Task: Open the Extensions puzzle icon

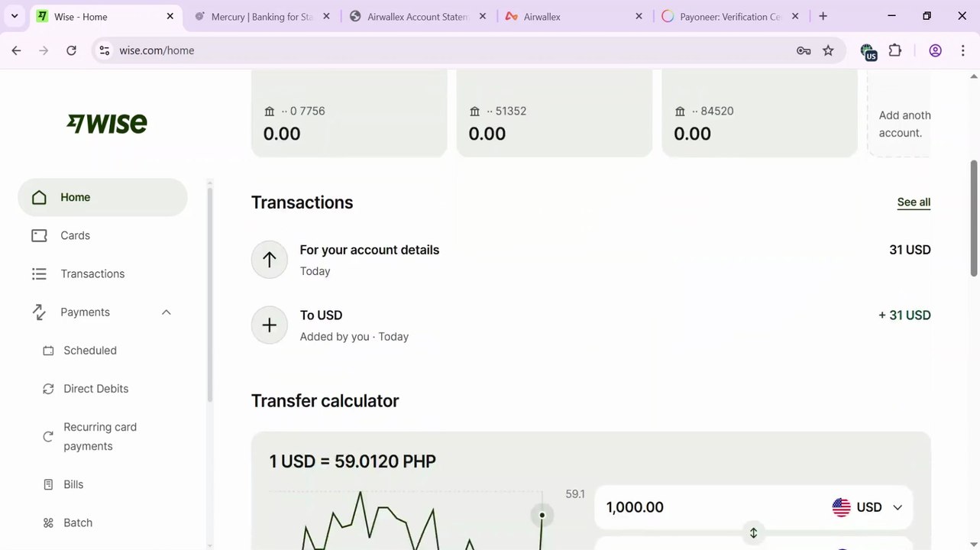Action: 895,50
